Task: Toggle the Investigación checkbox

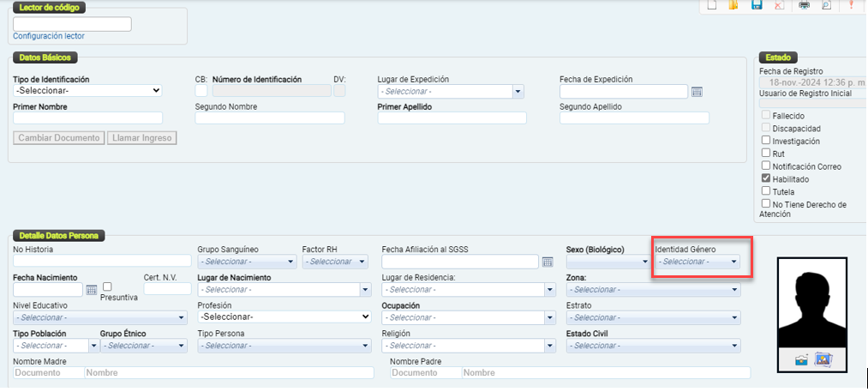Action: (x=766, y=141)
